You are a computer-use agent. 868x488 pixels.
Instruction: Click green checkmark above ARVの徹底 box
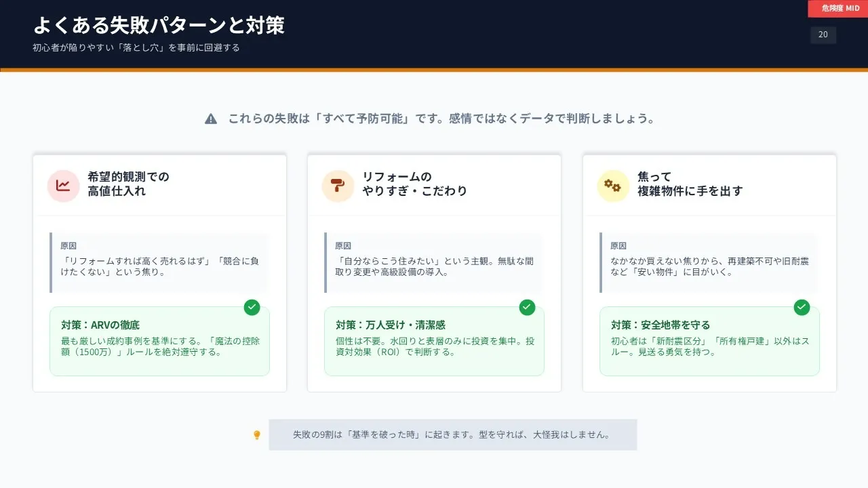(252, 308)
